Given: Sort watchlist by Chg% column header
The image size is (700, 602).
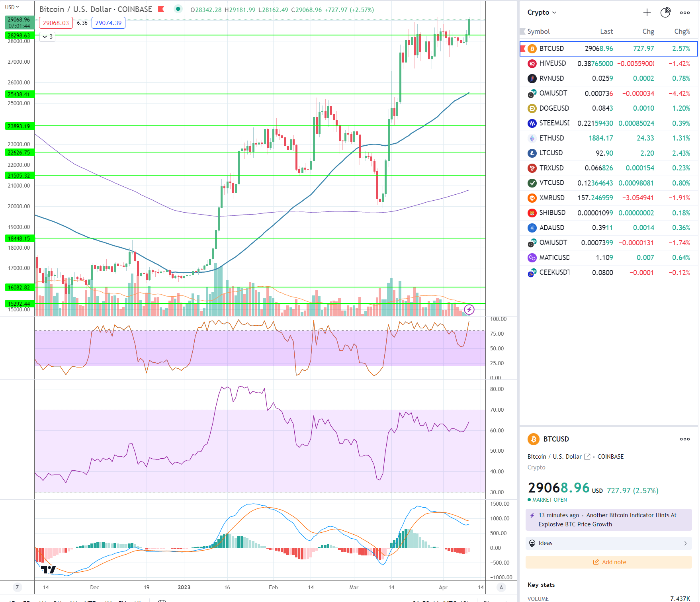Looking at the screenshot, I should (682, 31).
